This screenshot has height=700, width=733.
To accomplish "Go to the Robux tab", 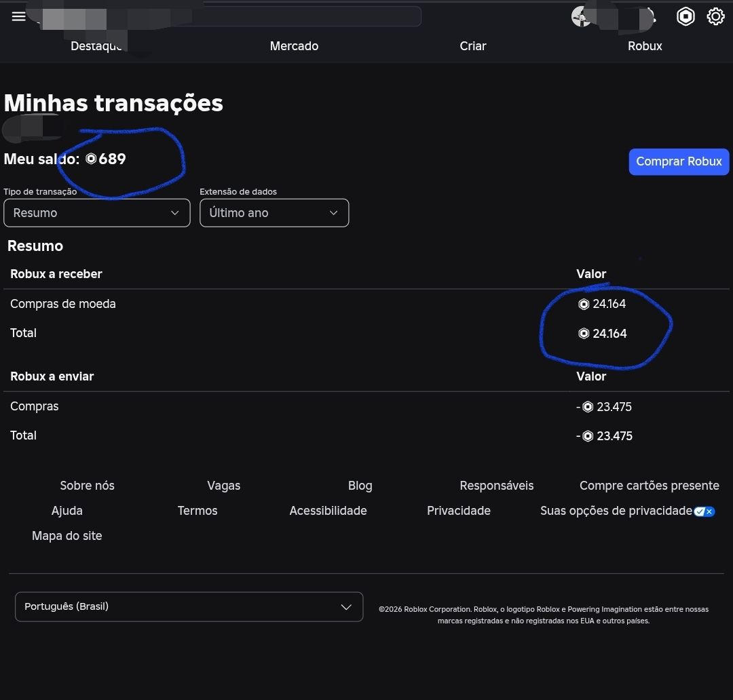I will coord(645,46).
